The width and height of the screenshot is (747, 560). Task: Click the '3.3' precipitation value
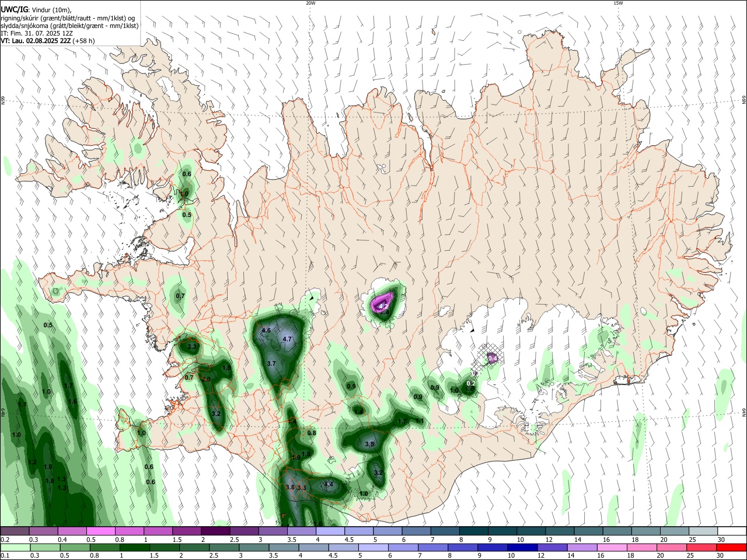302,488
